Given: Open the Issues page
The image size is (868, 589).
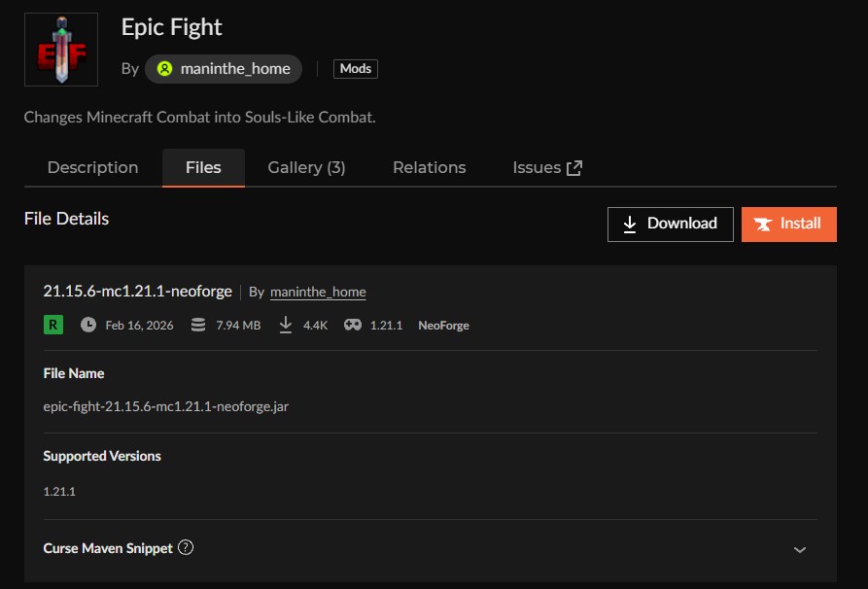Looking at the screenshot, I should [x=536, y=167].
